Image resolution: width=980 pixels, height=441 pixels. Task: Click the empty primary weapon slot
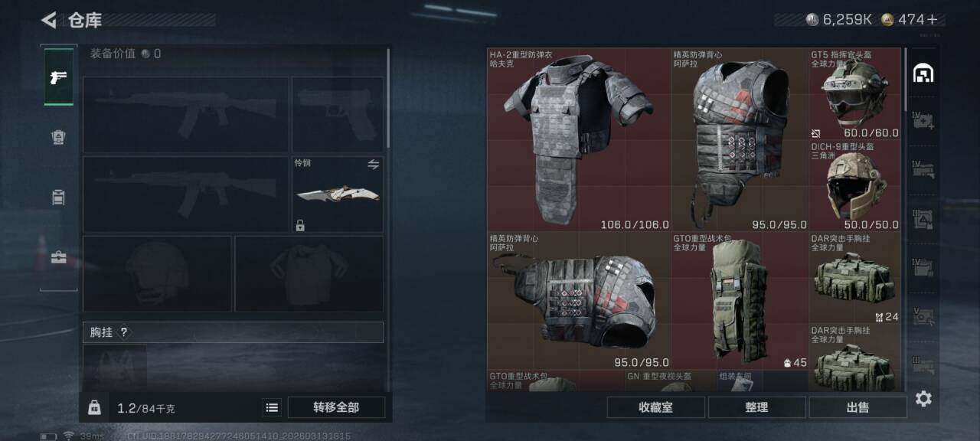click(186, 114)
